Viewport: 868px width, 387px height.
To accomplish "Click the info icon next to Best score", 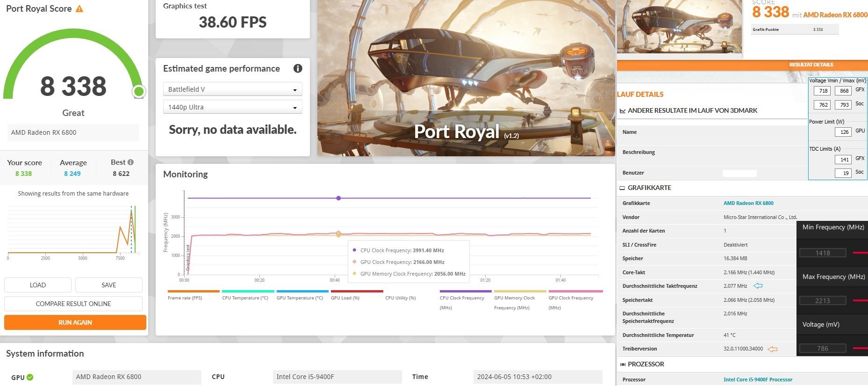I will pos(130,162).
